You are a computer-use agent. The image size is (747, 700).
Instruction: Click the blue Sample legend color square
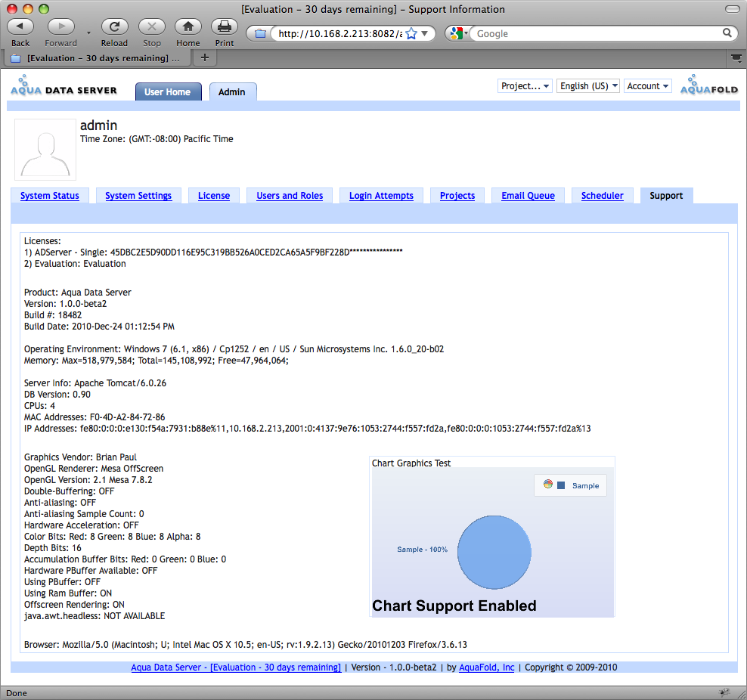click(x=561, y=485)
